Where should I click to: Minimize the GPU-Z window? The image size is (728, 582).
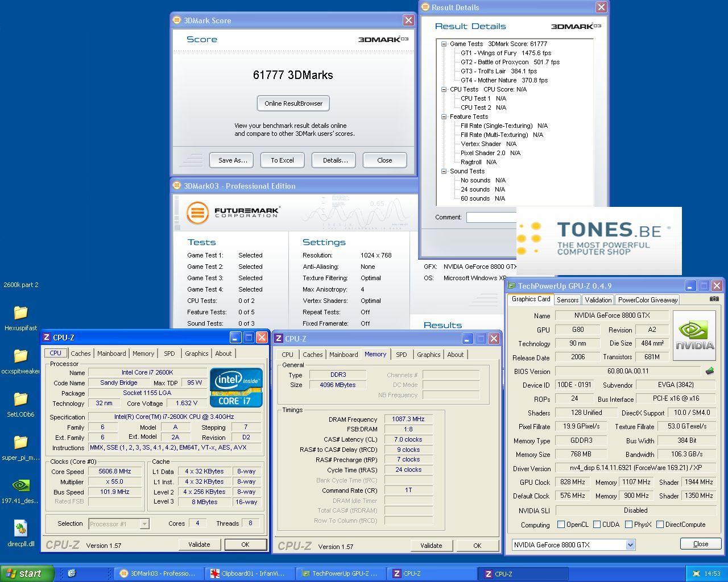point(690,286)
